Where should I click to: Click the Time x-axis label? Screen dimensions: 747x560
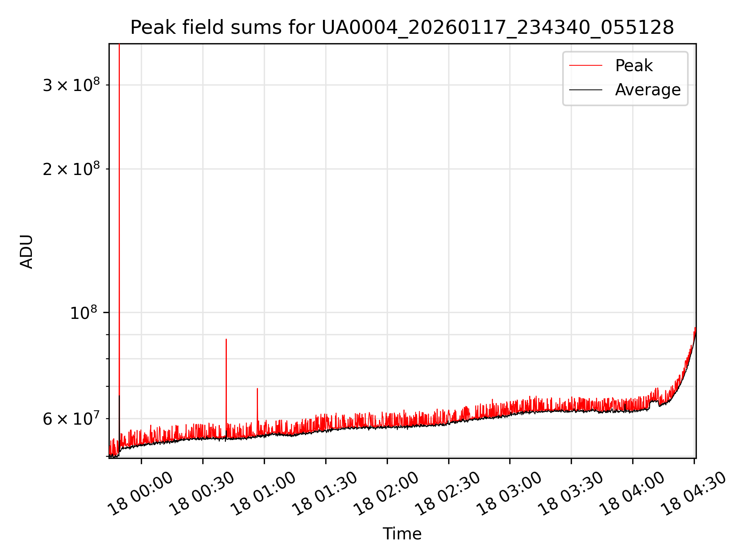click(x=402, y=534)
